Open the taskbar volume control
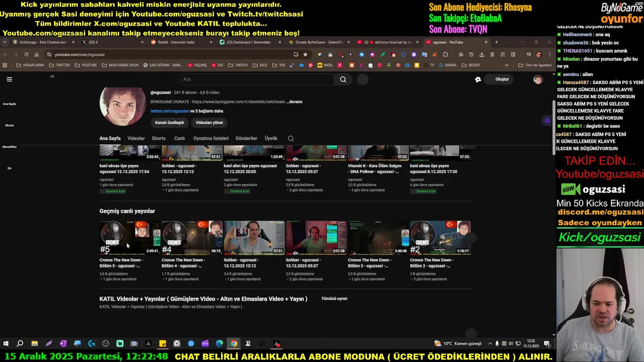The image size is (644, 362). point(511,344)
